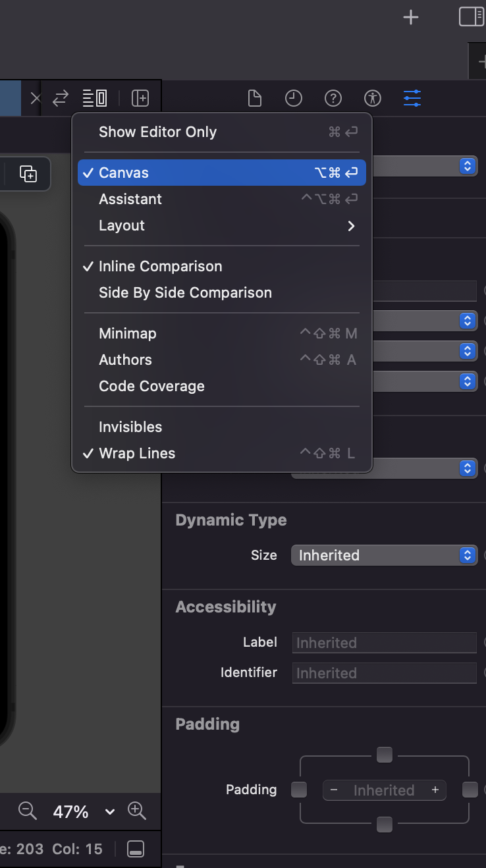Add an editor on the right
This screenshot has height=868, width=486.
pyautogui.click(x=140, y=99)
